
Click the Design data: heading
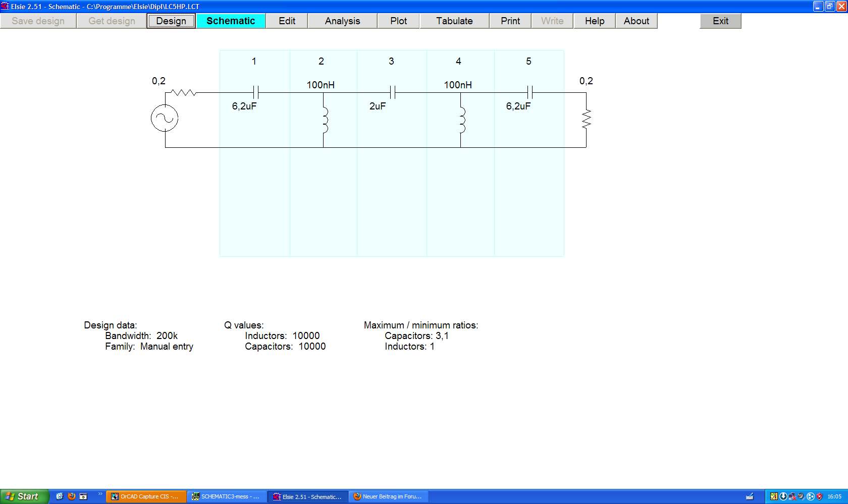[x=111, y=325]
